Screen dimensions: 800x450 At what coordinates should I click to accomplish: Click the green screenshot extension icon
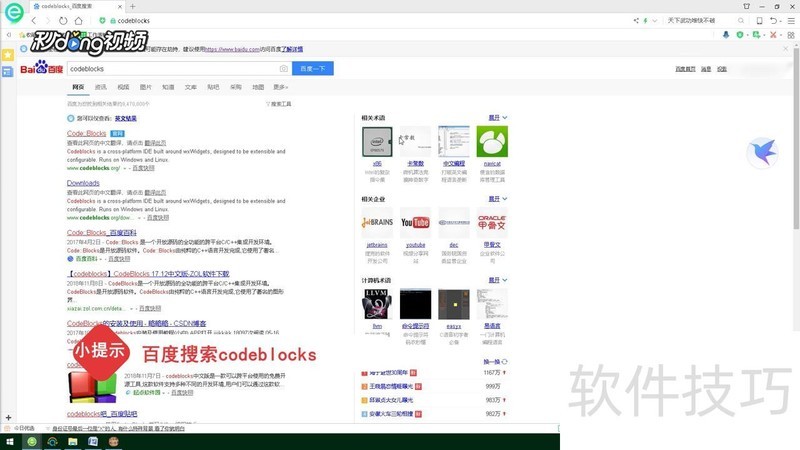[756, 35]
